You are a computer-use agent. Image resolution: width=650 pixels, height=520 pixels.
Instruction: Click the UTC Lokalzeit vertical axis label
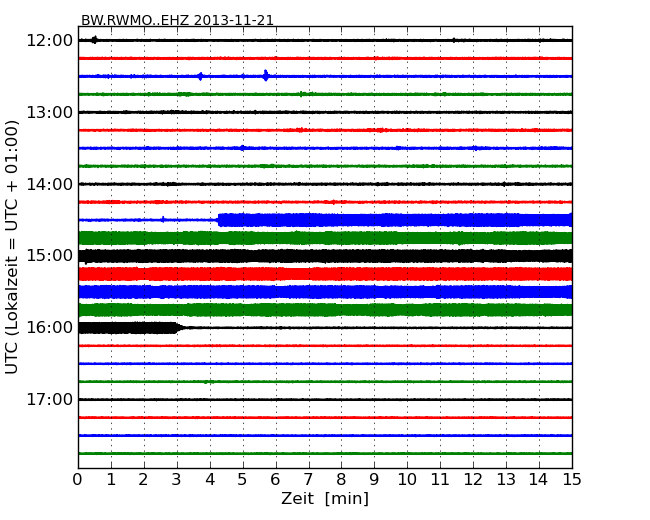pyautogui.click(x=12, y=247)
